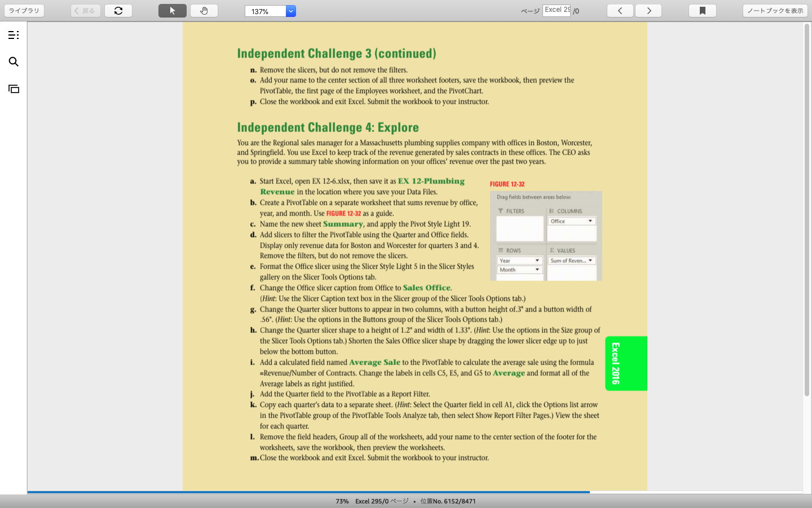Go to the next page arrow
The height and width of the screenshot is (508, 812).
pyautogui.click(x=648, y=11)
